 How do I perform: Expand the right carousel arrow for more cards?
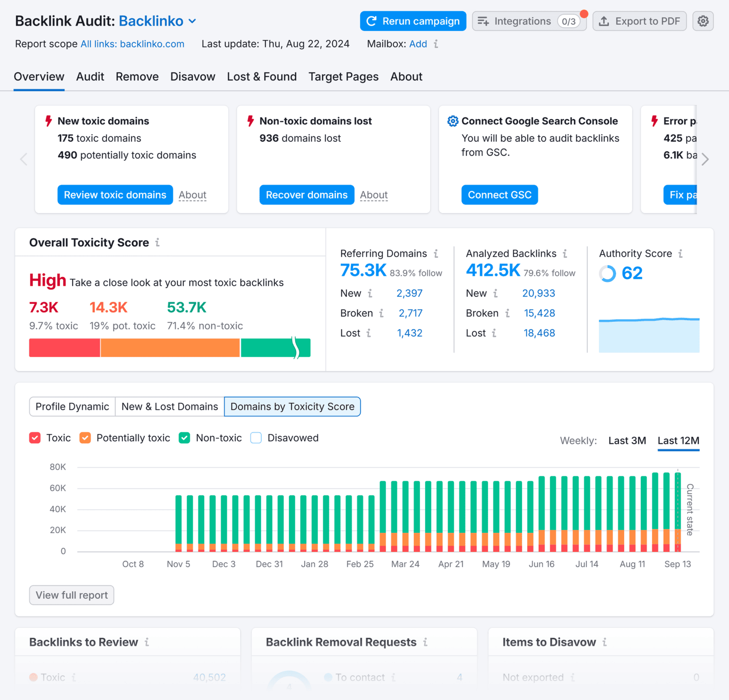click(705, 159)
